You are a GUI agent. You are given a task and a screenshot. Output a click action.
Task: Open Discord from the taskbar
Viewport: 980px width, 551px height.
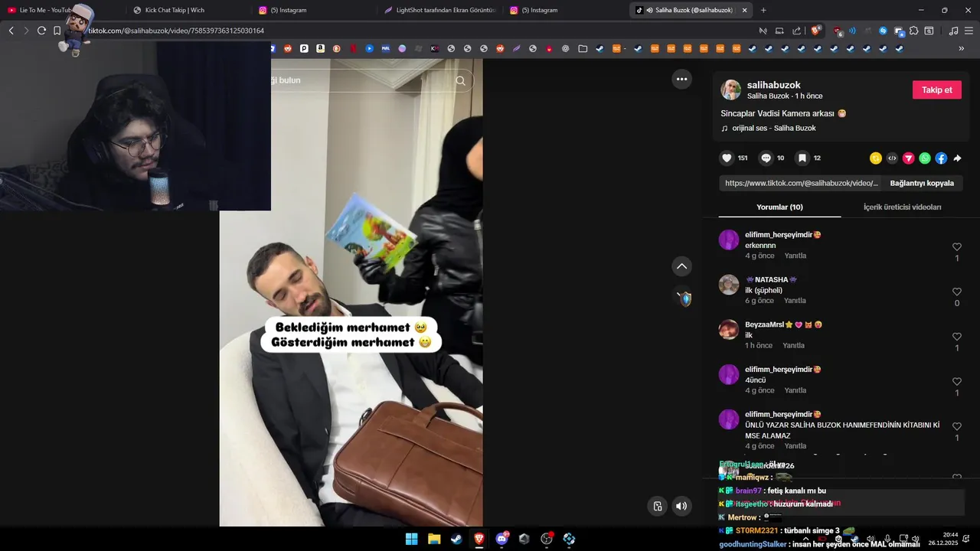(501, 539)
